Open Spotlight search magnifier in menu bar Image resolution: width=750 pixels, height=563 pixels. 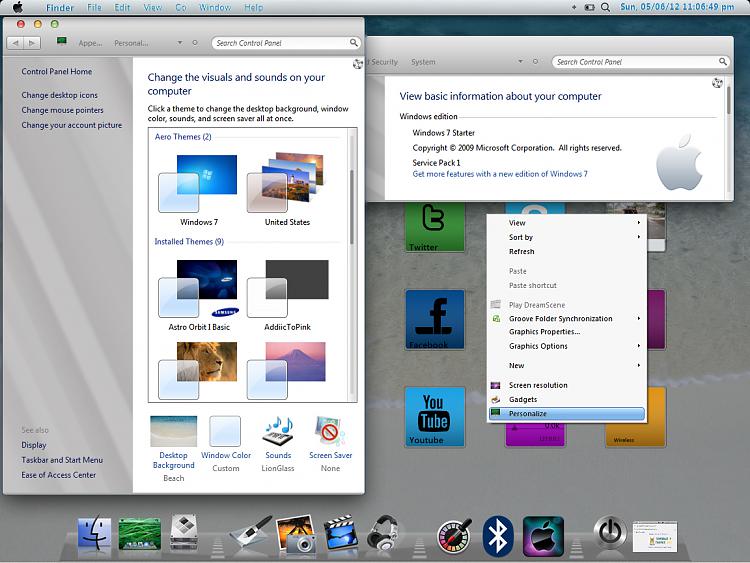(x=606, y=7)
